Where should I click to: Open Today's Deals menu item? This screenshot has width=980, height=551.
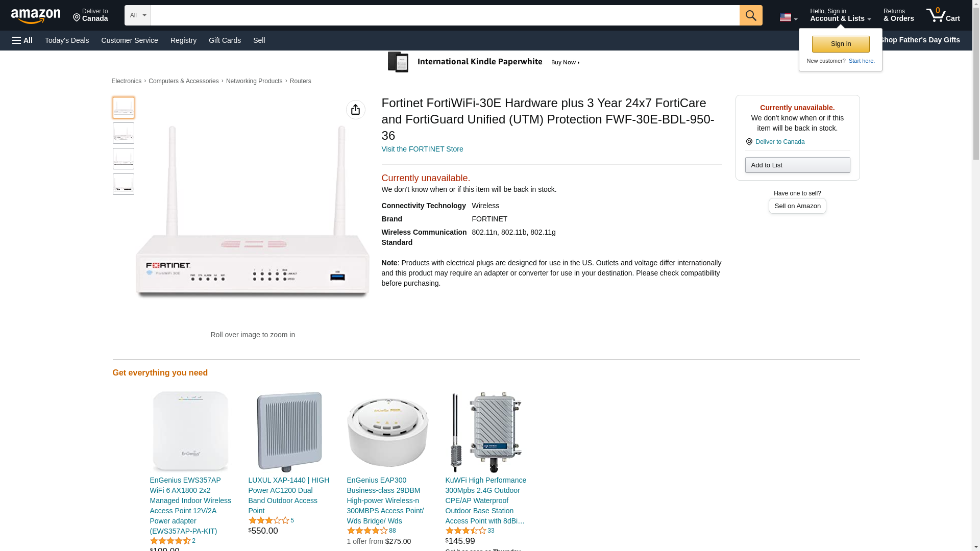click(x=67, y=40)
